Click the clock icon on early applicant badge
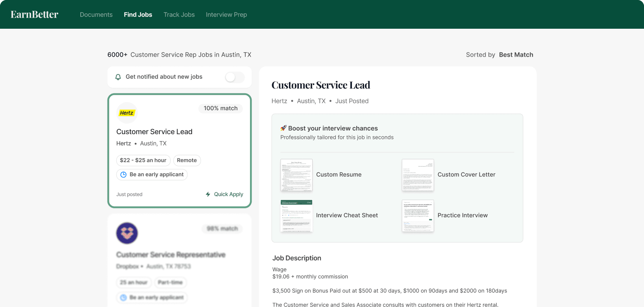 point(123,175)
